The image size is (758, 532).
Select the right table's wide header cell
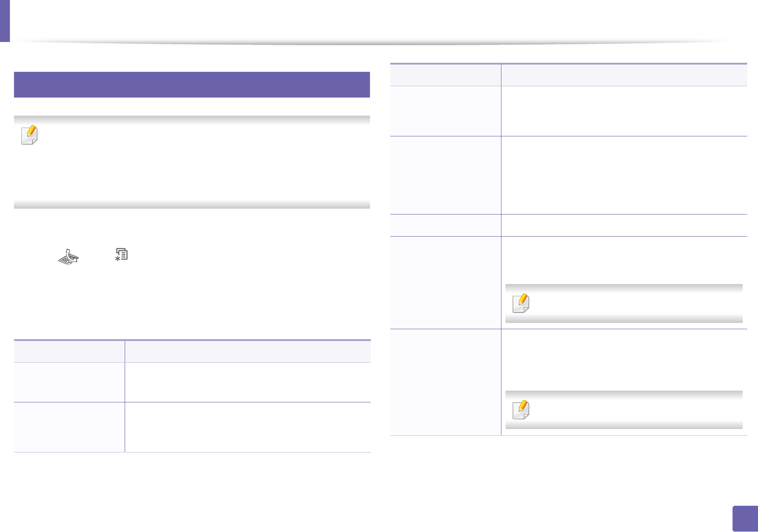pyautogui.click(x=624, y=75)
